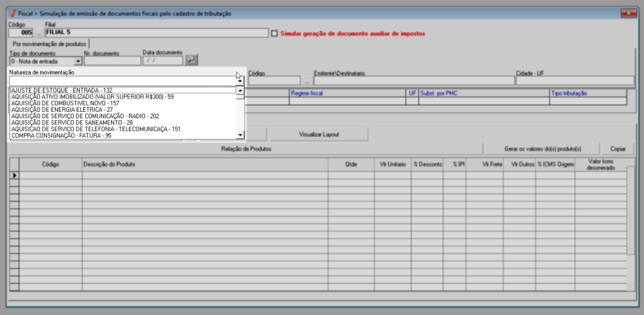Click the % IPI column header
The height and width of the screenshot is (315, 644).
pos(454,164)
